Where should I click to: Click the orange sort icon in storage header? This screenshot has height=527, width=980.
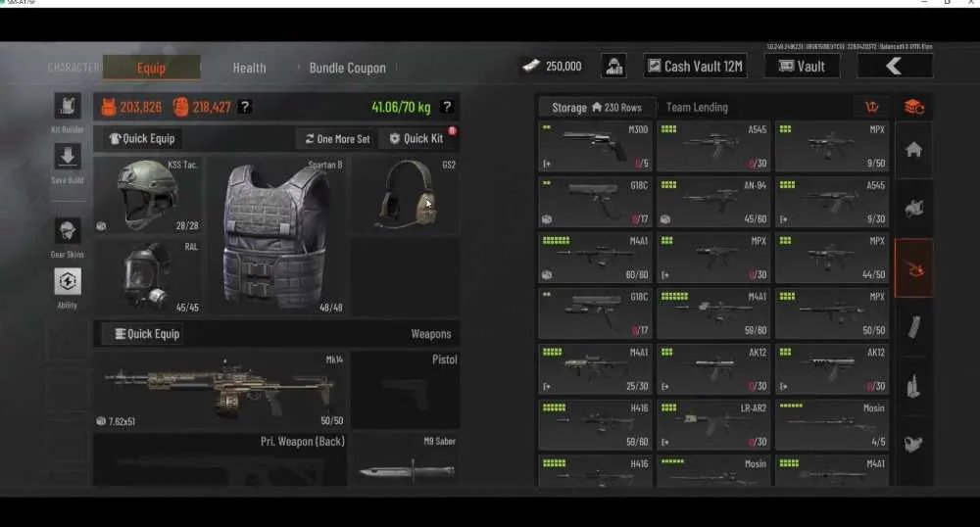[871, 108]
